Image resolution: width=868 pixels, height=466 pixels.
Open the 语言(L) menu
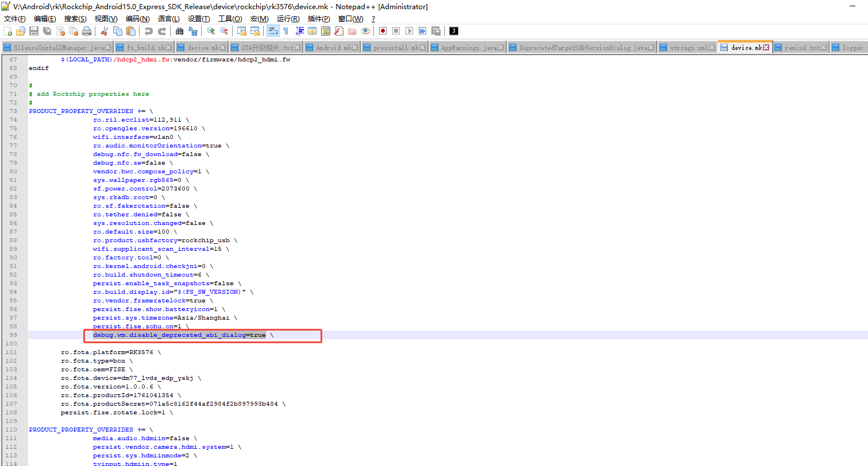169,19
